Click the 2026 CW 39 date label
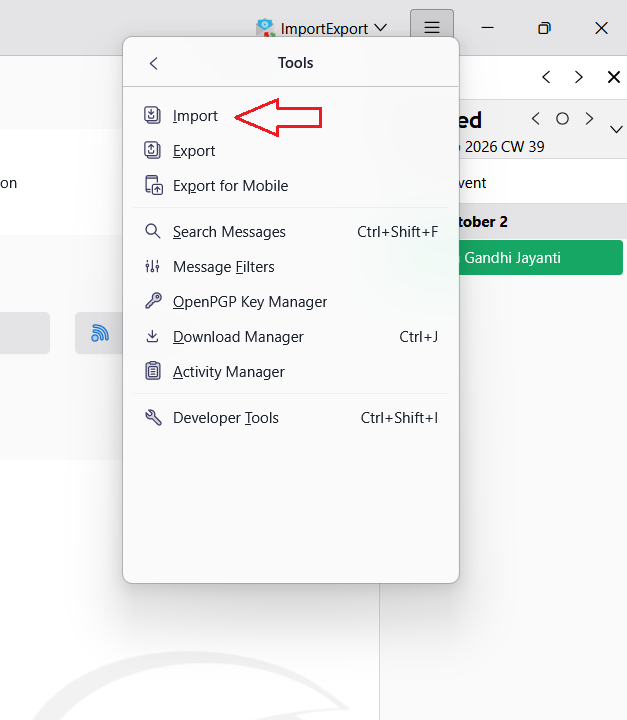Image resolution: width=627 pixels, height=720 pixels. pyautogui.click(x=504, y=147)
